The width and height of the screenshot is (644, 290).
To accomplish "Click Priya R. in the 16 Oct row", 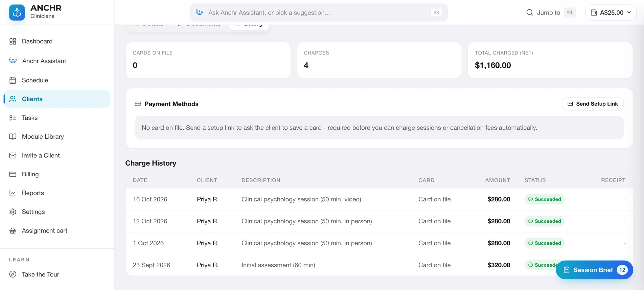I will coord(208,199).
